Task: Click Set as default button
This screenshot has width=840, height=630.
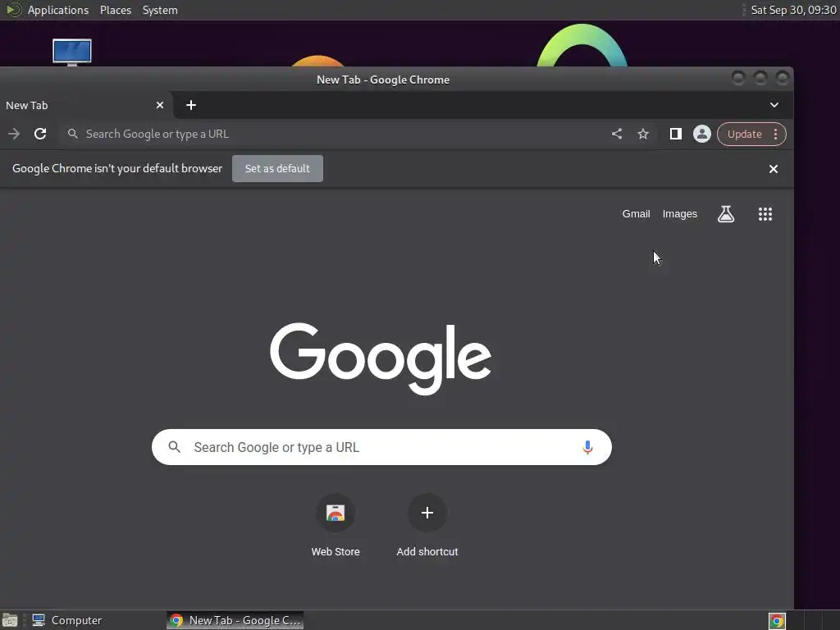Action: coord(277,168)
